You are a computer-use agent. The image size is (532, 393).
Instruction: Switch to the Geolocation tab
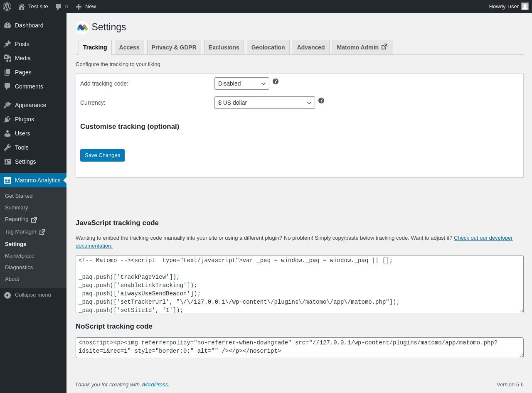268,47
